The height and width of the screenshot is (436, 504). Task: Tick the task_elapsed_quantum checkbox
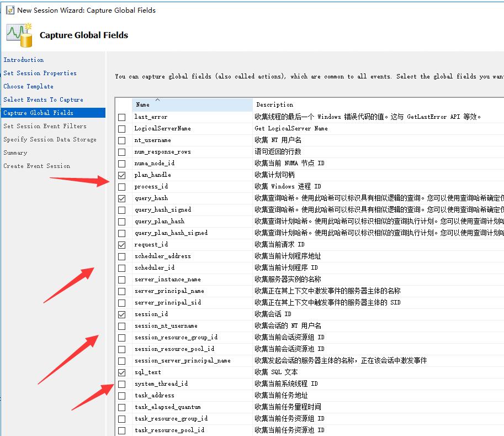[x=122, y=407]
